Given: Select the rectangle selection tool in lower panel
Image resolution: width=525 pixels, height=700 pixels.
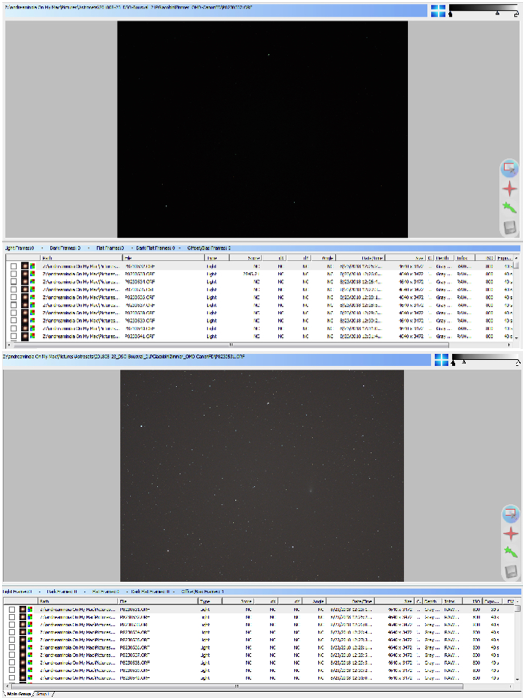Looking at the screenshot, I should pyautogui.click(x=510, y=513).
